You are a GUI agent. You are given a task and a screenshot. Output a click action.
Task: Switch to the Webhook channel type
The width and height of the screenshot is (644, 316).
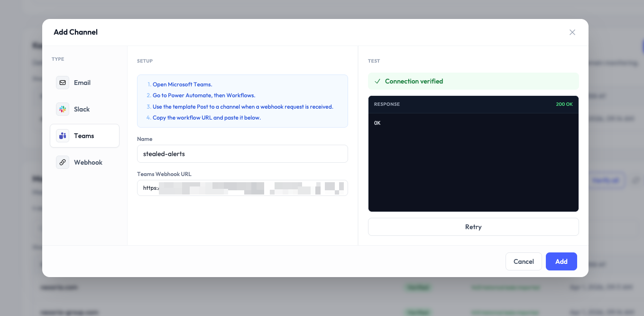(88, 162)
